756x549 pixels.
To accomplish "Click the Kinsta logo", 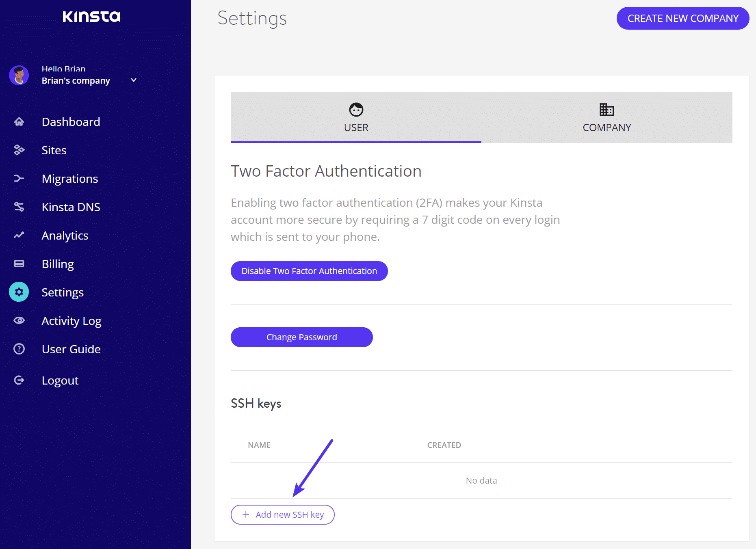I will 91,16.
